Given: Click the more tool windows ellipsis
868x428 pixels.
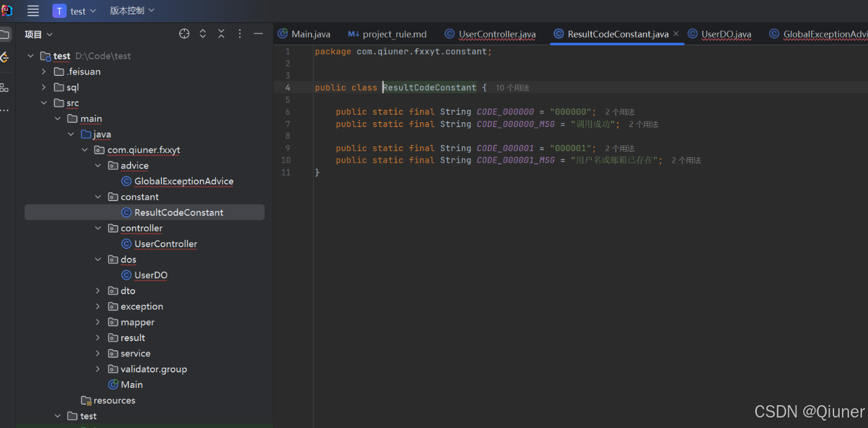Looking at the screenshot, I should [4, 110].
